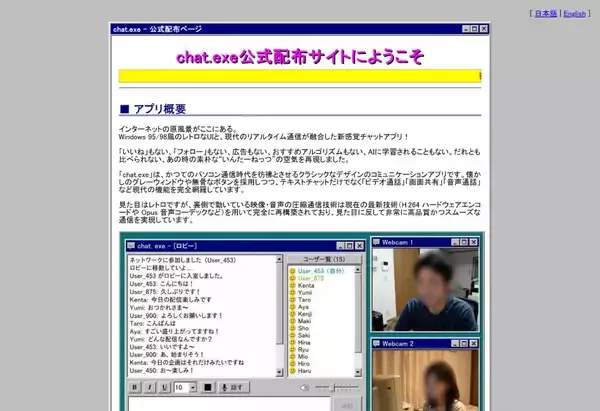Click the chat.exe lobby window title icon

[x=131, y=246]
